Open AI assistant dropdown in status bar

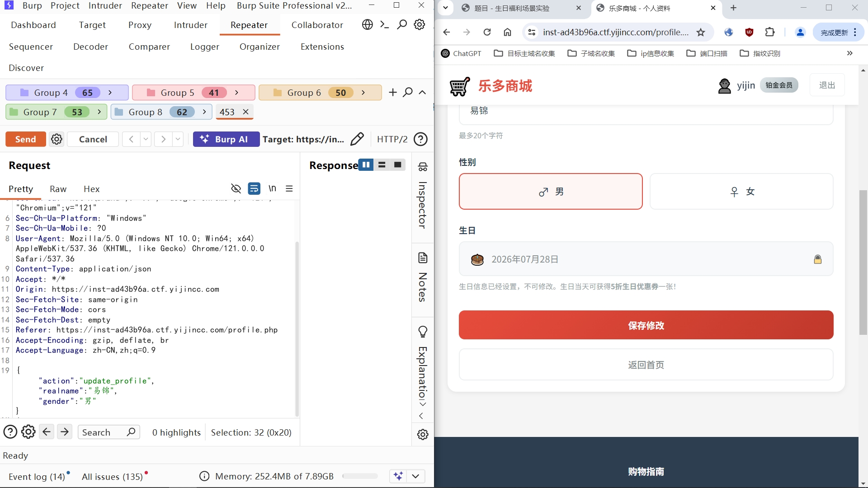tap(415, 476)
